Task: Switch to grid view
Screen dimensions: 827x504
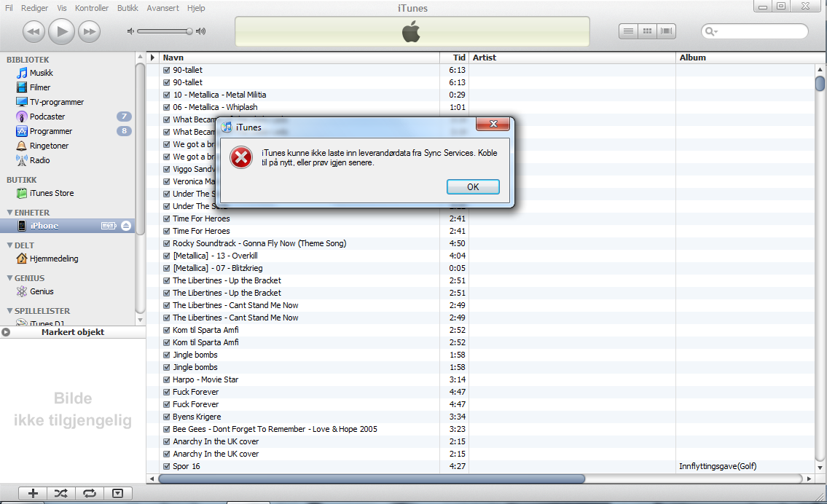Action: coord(647,31)
